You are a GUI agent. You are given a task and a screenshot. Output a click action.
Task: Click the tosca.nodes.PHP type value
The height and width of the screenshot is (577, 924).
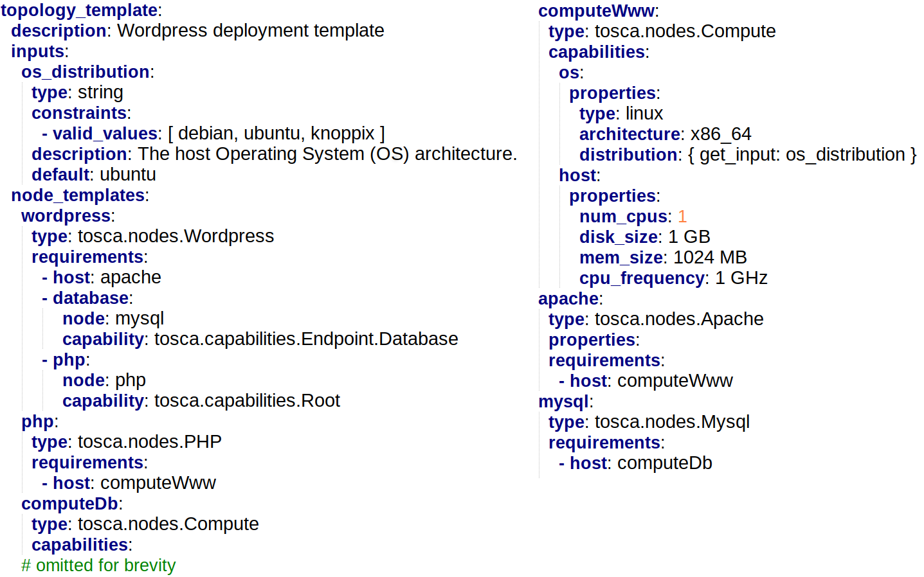pos(150,442)
